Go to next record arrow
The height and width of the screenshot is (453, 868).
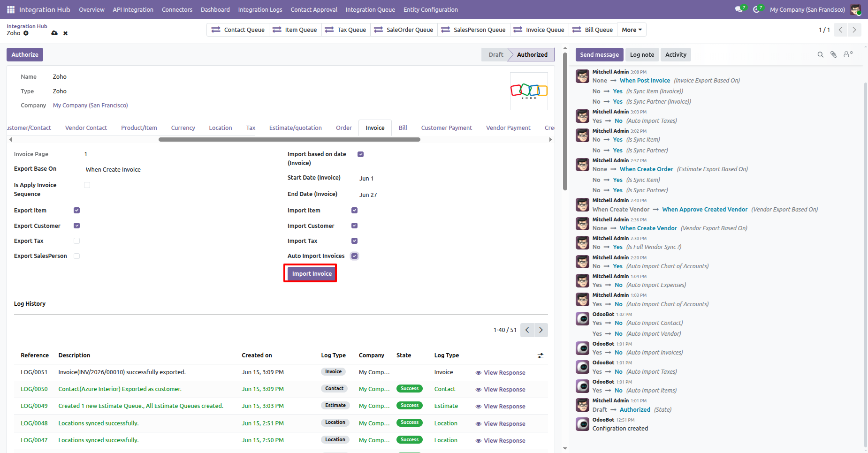[854, 30]
